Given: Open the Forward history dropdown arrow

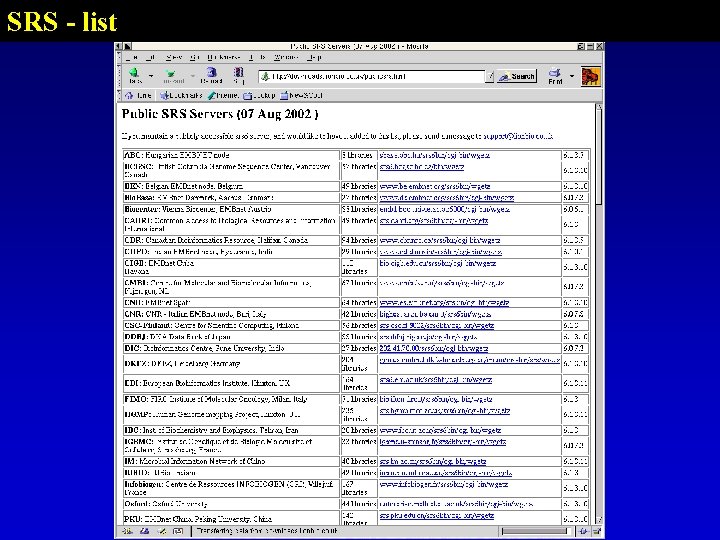Looking at the screenshot, I should [193, 75].
